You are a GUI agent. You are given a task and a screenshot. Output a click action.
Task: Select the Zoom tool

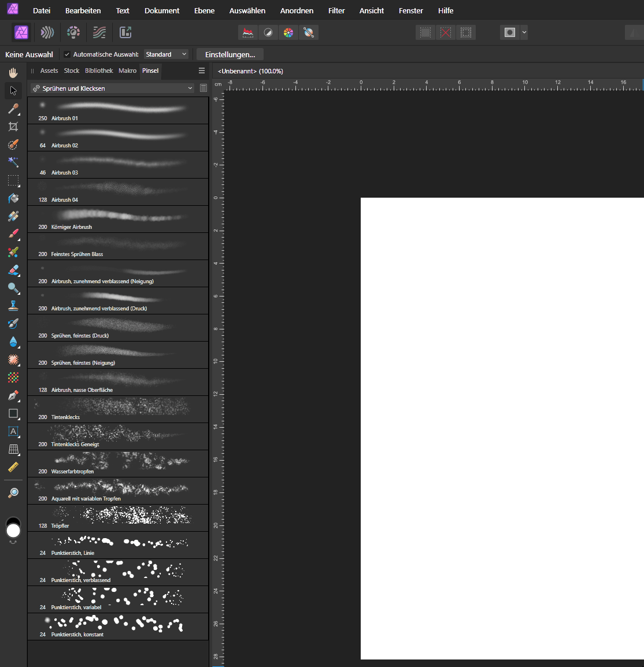tap(13, 493)
